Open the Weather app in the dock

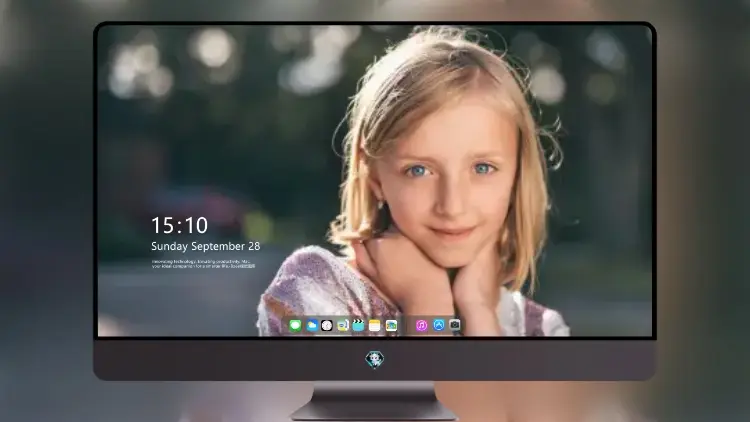click(311, 325)
